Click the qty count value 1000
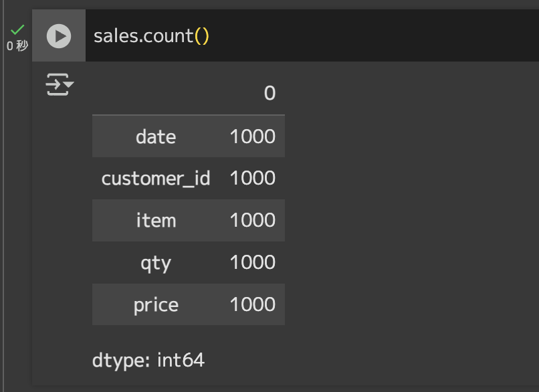Viewport: 539px width, 392px height. click(x=253, y=262)
